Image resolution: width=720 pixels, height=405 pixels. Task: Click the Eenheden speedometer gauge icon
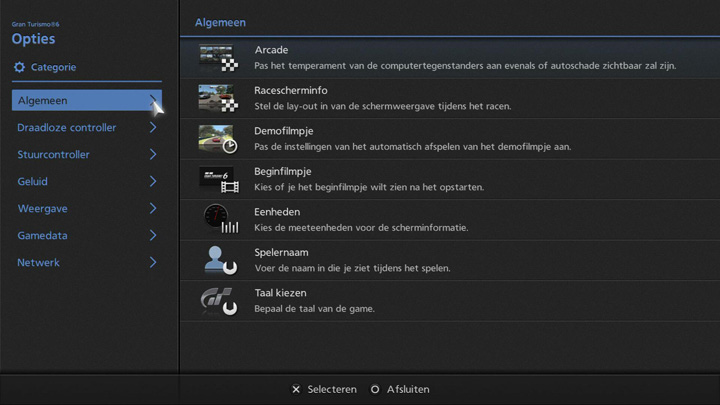tap(218, 220)
